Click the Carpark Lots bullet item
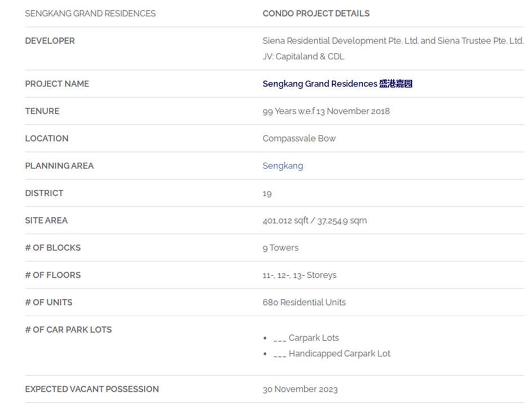Viewport: 532px width, 405px height. [313, 338]
